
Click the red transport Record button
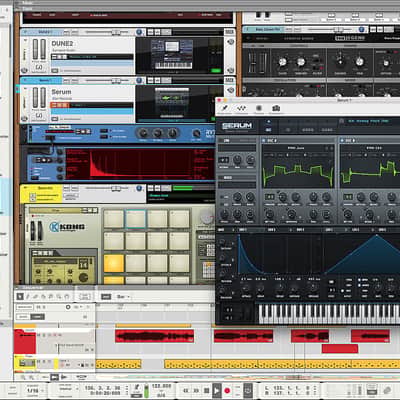[x=227, y=390]
